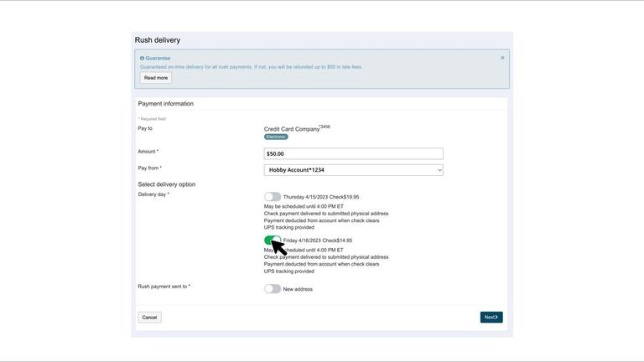The height and width of the screenshot is (362, 644).
Task: Click the Cancel button
Action: pyautogui.click(x=149, y=318)
